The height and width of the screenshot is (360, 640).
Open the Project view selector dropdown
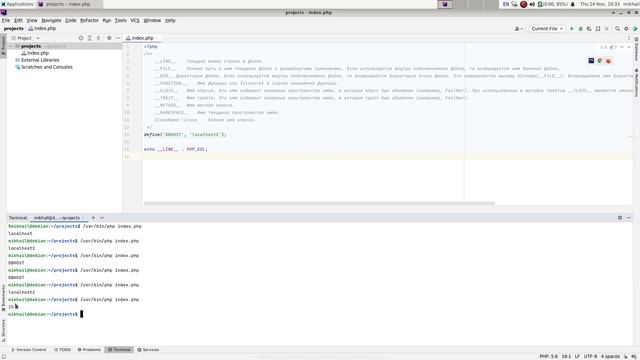tap(25, 38)
